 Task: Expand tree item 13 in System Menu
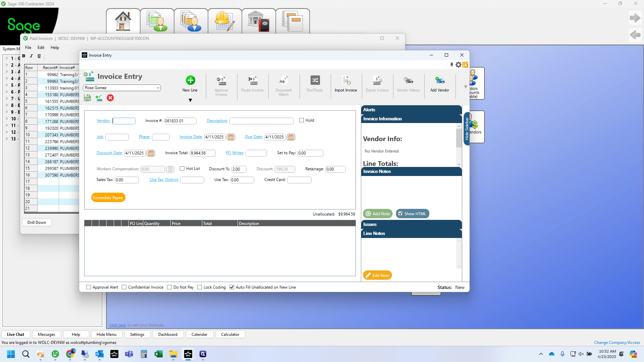coord(7,139)
